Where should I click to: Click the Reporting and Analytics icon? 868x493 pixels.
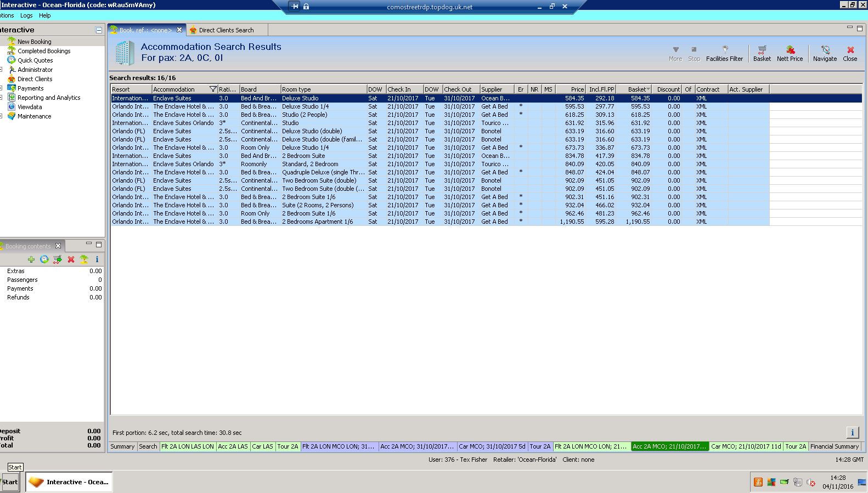pos(11,97)
